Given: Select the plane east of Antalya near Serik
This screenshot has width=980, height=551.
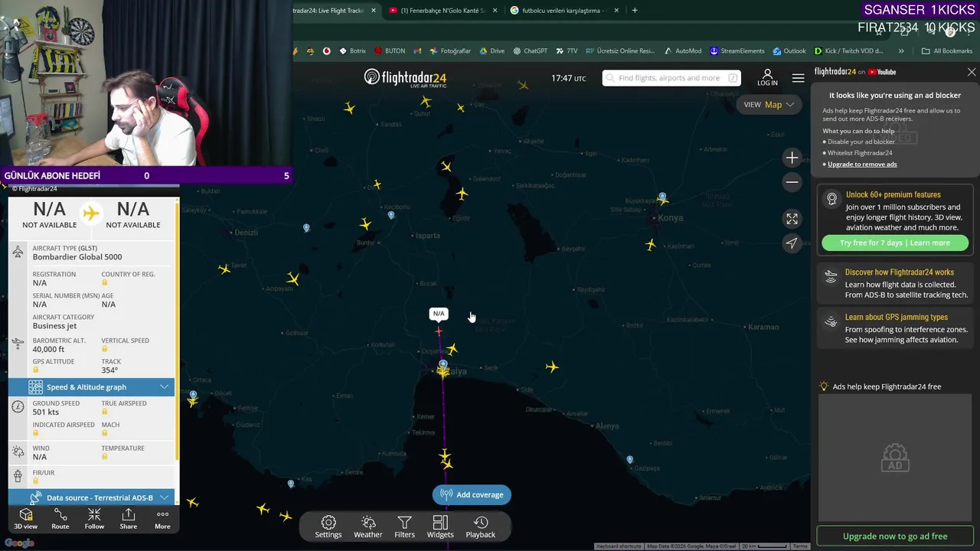Looking at the screenshot, I should (x=552, y=367).
